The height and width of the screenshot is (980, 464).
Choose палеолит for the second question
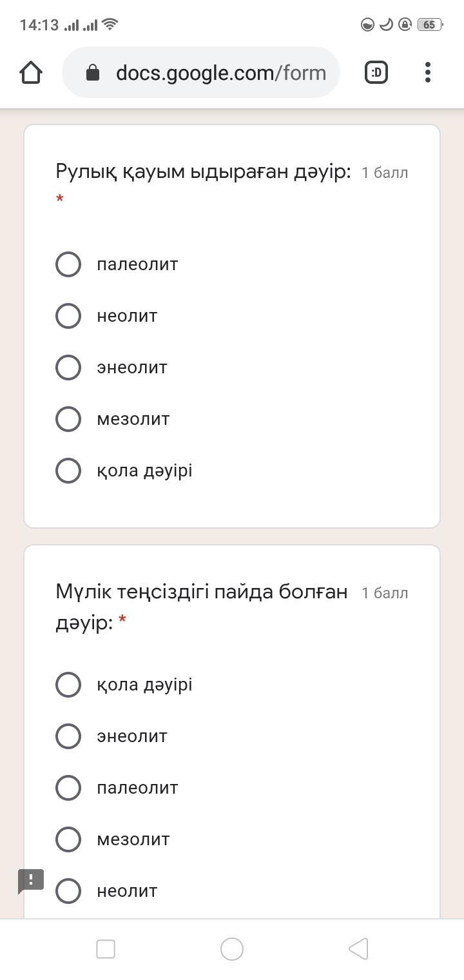[x=68, y=788]
